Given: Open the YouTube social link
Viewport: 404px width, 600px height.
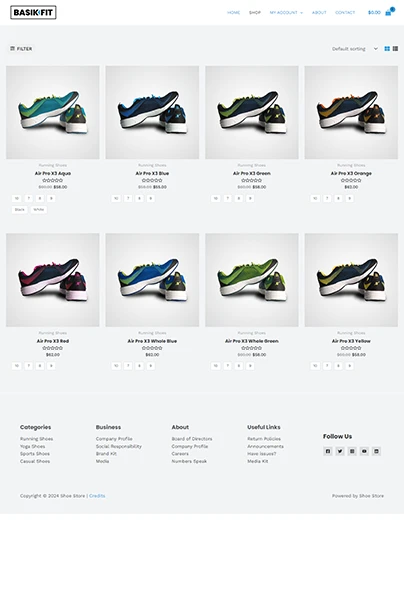Looking at the screenshot, I should 364,451.
